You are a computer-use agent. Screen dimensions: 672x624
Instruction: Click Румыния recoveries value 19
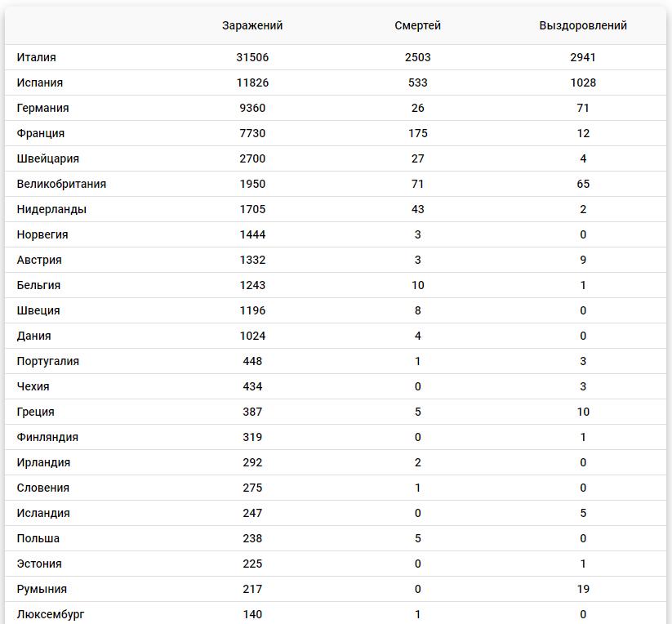583,589
